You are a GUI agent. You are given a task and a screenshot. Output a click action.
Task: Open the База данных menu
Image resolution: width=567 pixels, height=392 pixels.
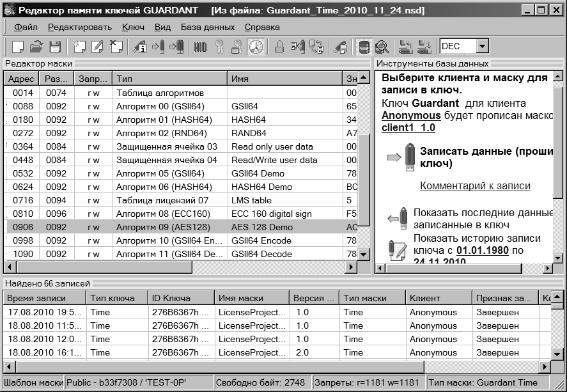207,27
